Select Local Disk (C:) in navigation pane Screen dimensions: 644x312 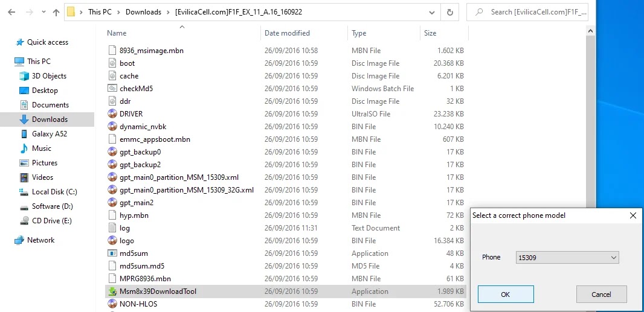[x=54, y=192]
